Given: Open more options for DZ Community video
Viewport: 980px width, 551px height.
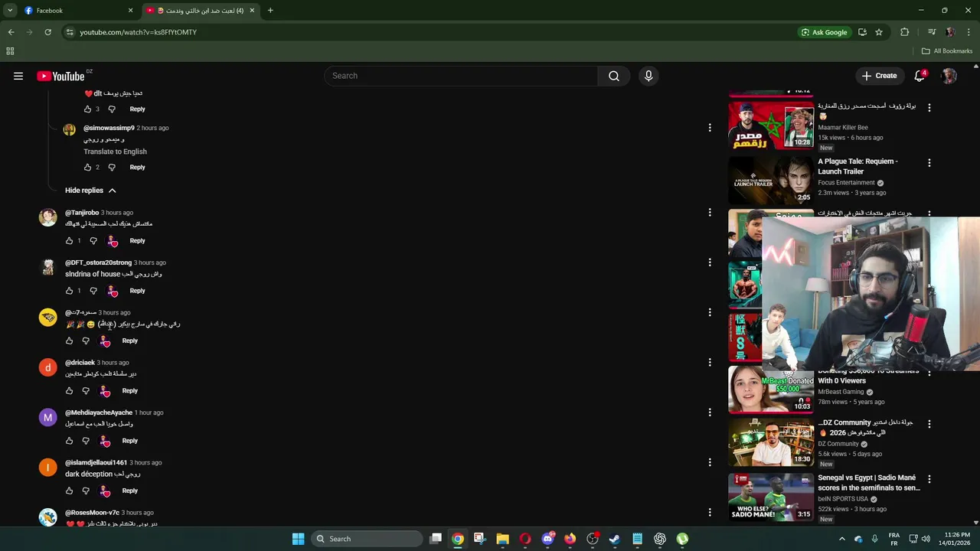Looking at the screenshot, I should click(929, 424).
